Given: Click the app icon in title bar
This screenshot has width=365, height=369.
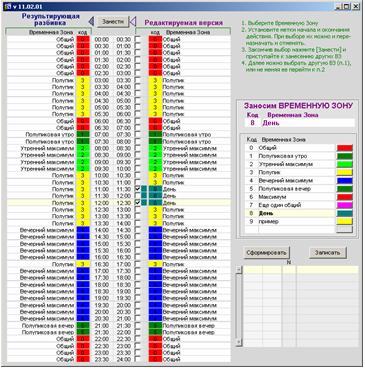Looking at the screenshot, I should [7, 6].
